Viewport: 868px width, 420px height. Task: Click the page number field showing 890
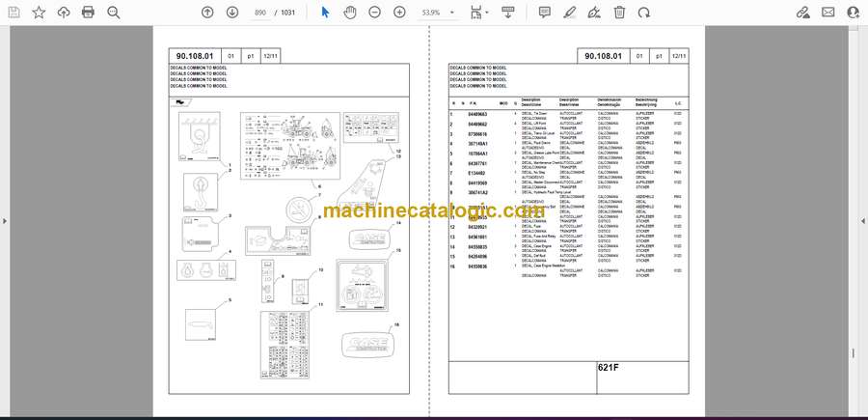(x=259, y=13)
